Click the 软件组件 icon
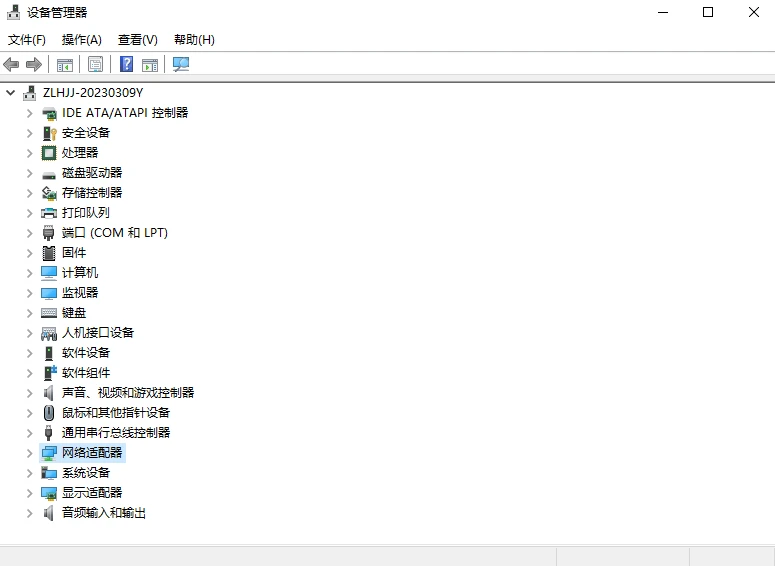This screenshot has width=775, height=566. (x=50, y=373)
